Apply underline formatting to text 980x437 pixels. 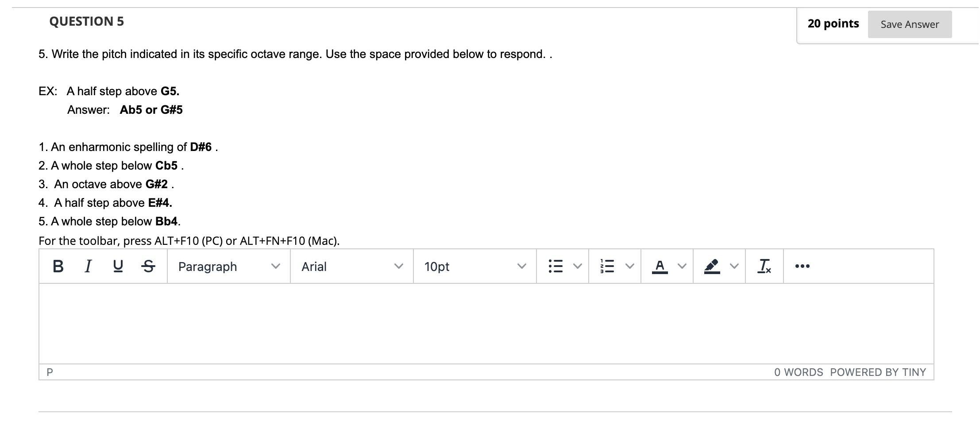118,266
